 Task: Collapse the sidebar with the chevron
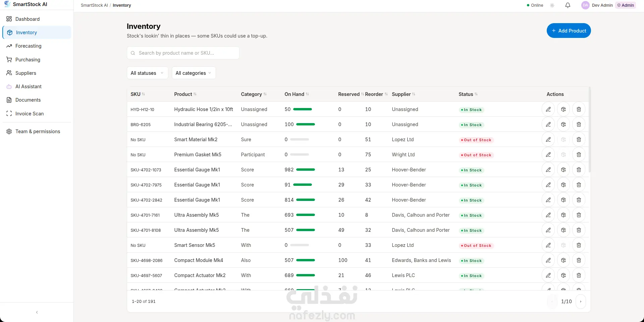(37, 312)
